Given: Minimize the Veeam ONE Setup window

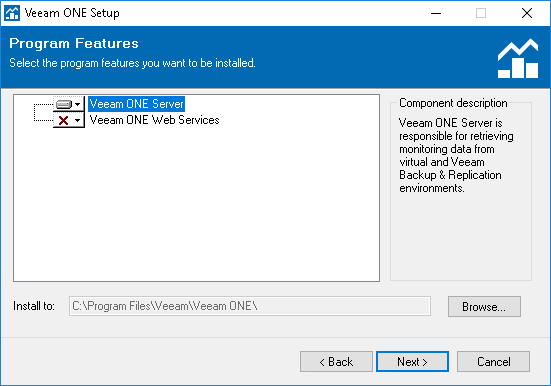Looking at the screenshot, I should (x=436, y=13).
